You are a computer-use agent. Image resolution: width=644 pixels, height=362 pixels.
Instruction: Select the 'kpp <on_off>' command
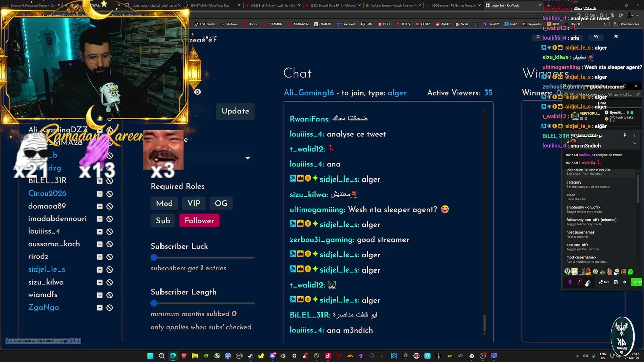tap(599, 247)
